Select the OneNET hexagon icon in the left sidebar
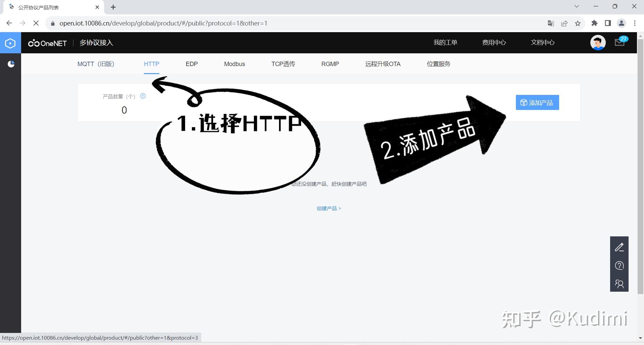The image size is (644, 345). 10,43
